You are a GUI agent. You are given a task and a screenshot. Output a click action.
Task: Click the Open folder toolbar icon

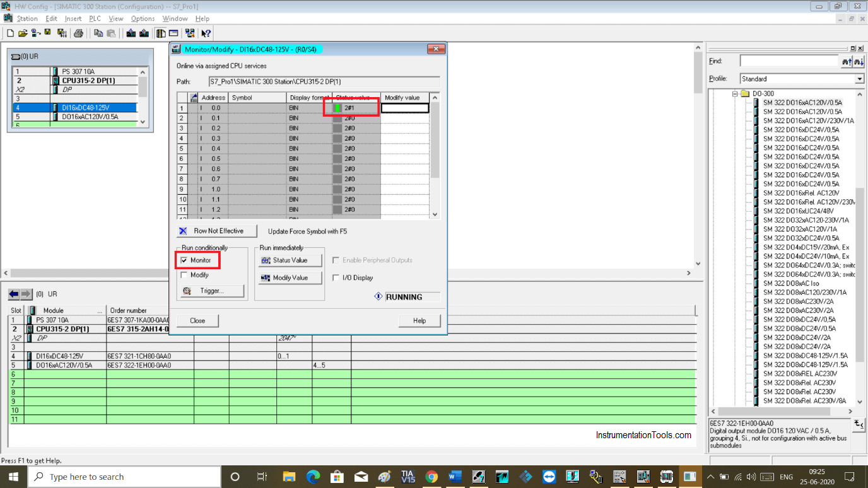click(23, 33)
